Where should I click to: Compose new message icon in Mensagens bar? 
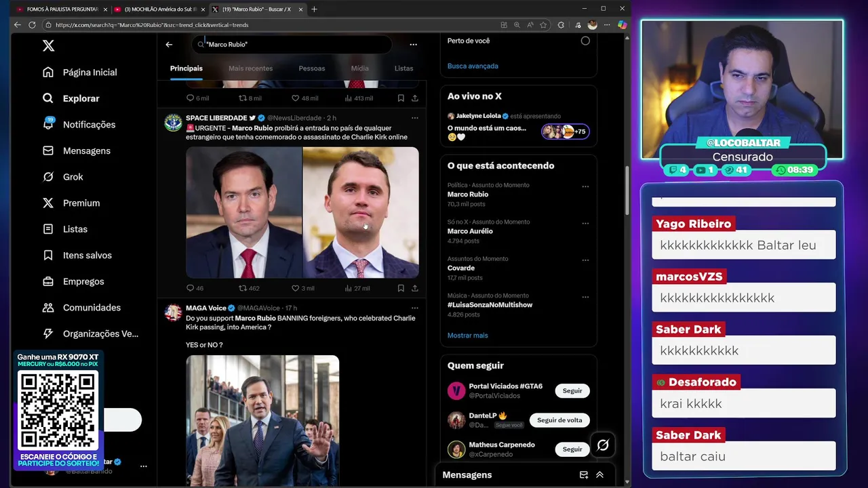click(583, 475)
